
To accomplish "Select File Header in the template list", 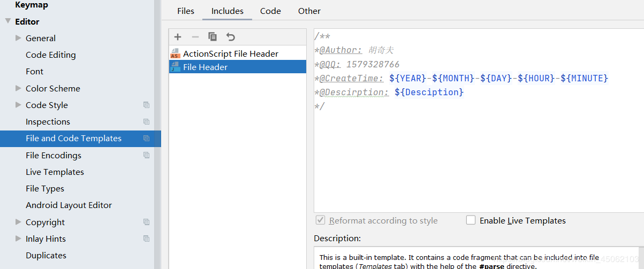I will coord(206,67).
